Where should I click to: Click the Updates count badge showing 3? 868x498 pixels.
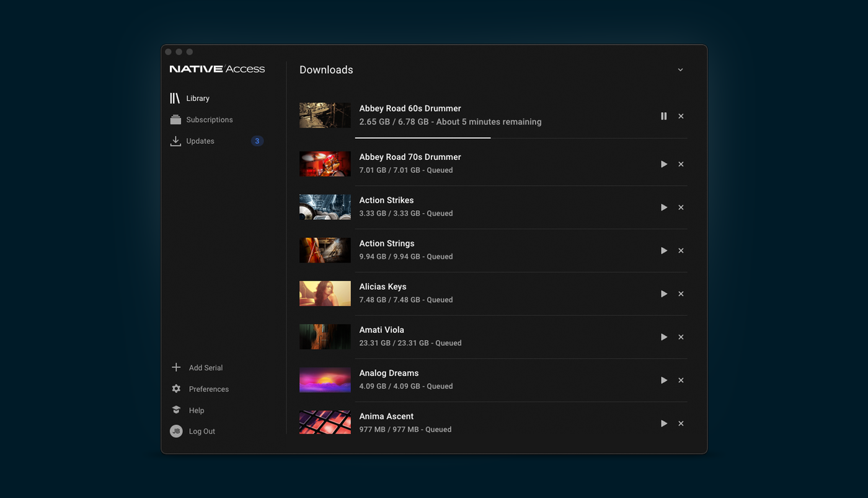257,141
